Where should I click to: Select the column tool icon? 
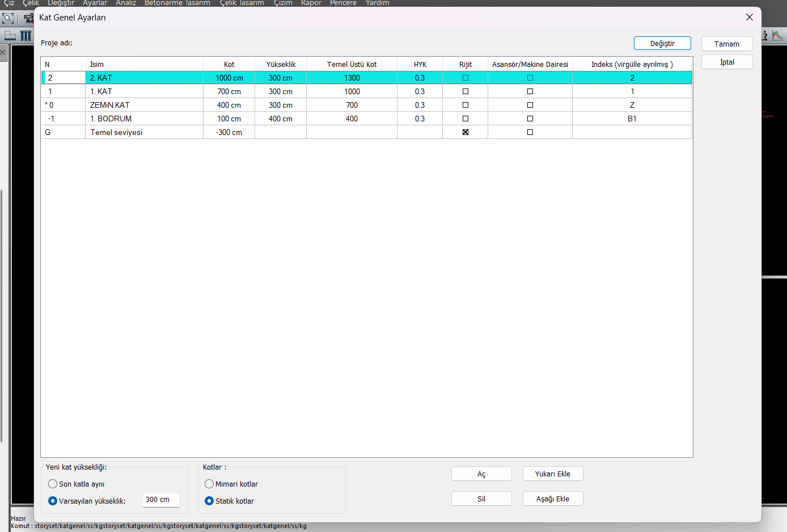[x=26, y=36]
